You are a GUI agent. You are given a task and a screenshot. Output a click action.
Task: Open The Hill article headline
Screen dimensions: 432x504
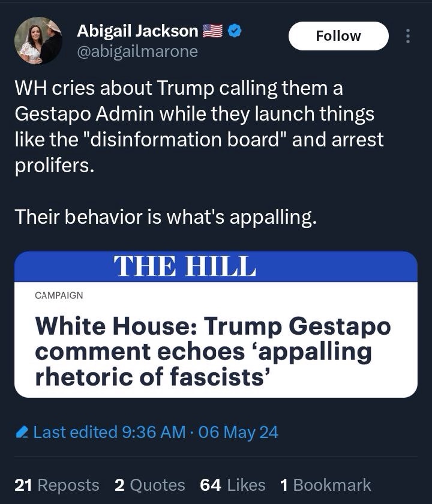click(213, 351)
